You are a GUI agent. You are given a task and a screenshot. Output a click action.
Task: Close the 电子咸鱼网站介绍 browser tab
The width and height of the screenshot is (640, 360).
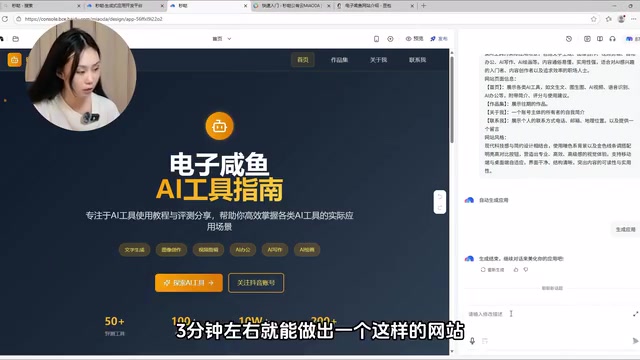coord(412,6)
